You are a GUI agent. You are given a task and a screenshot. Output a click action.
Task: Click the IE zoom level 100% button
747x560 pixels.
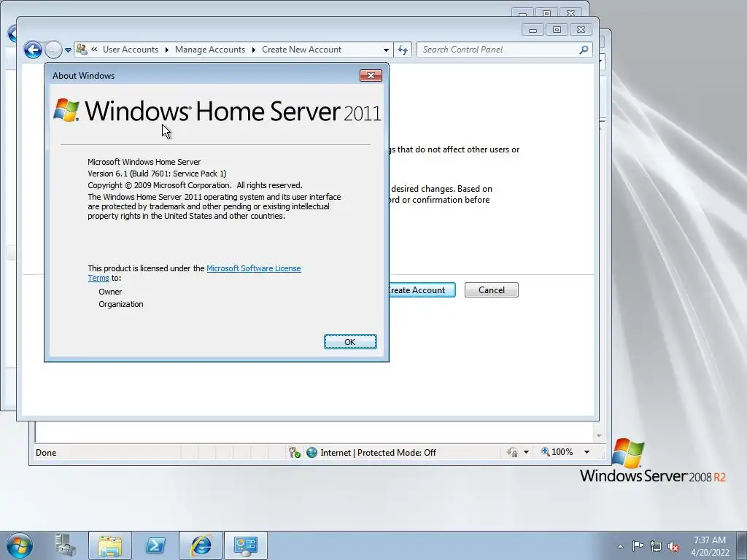click(x=557, y=452)
